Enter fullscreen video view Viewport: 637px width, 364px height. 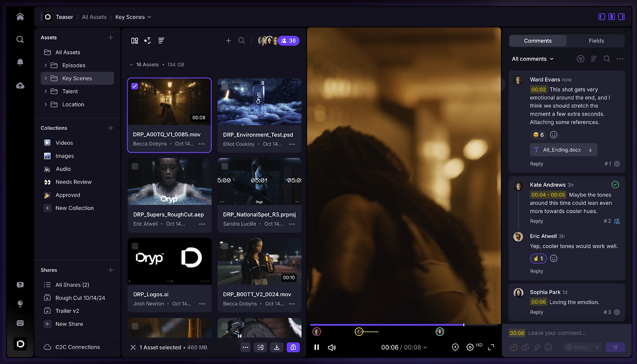(491, 347)
